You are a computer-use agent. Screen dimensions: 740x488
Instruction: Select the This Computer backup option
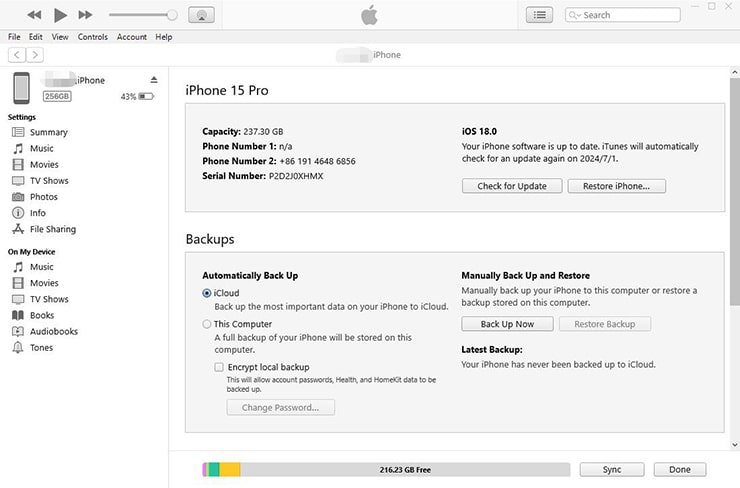pos(207,324)
